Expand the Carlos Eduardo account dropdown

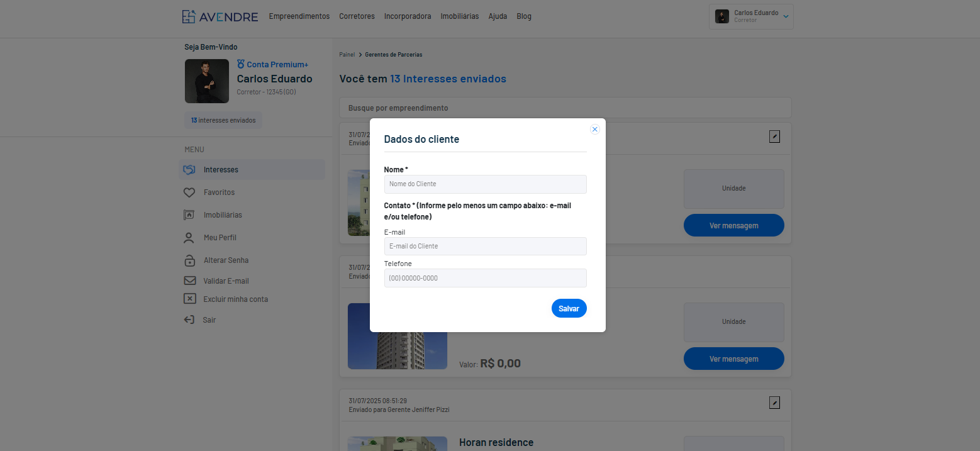(751, 16)
